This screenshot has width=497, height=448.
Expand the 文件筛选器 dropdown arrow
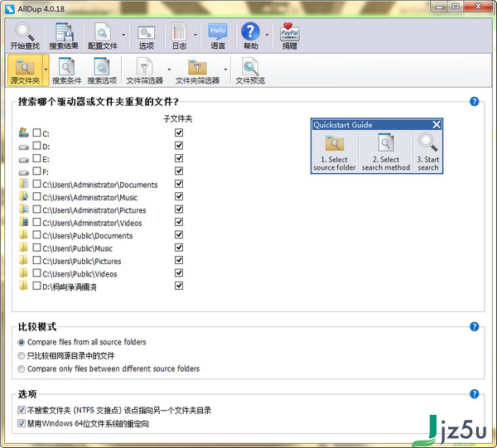point(169,70)
